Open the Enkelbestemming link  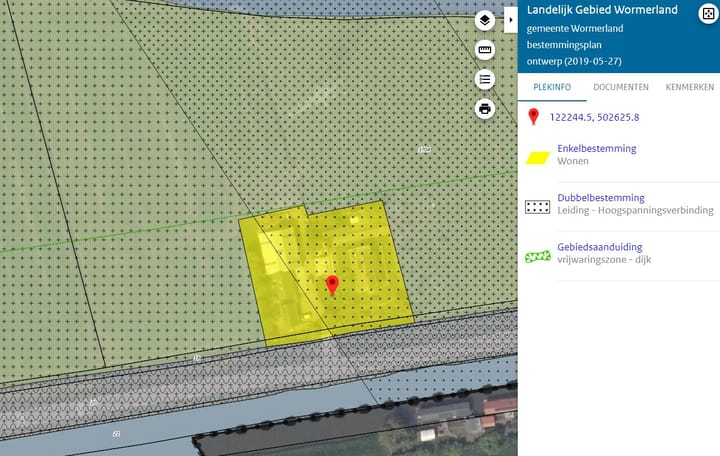[596, 149]
